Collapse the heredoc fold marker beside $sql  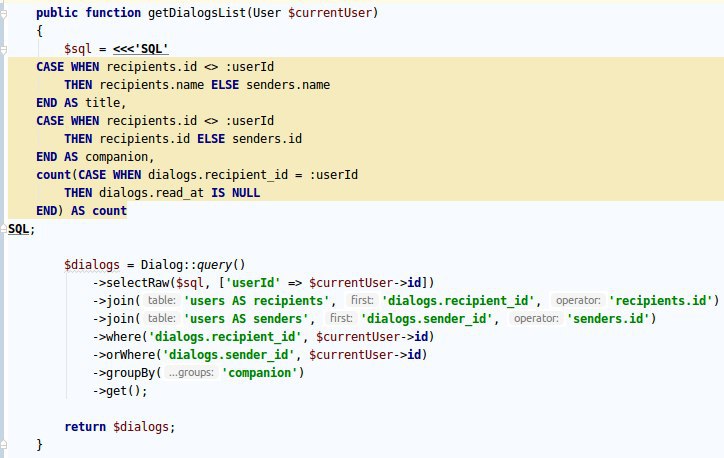(x=3, y=49)
